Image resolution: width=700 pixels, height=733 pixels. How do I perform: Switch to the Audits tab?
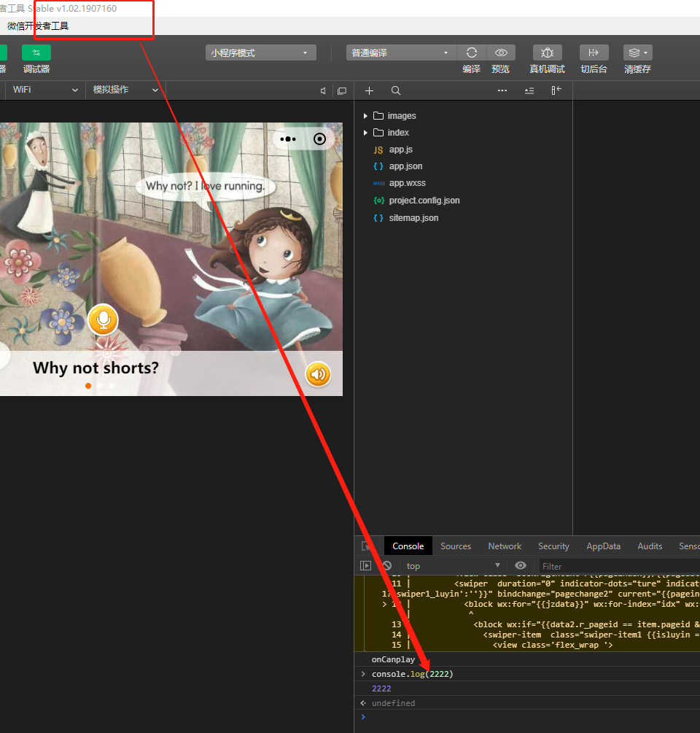(650, 546)
